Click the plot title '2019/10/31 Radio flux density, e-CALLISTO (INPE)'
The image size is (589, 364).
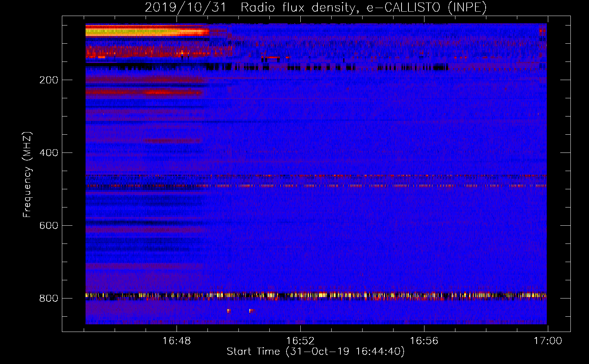tap(316, 8)
